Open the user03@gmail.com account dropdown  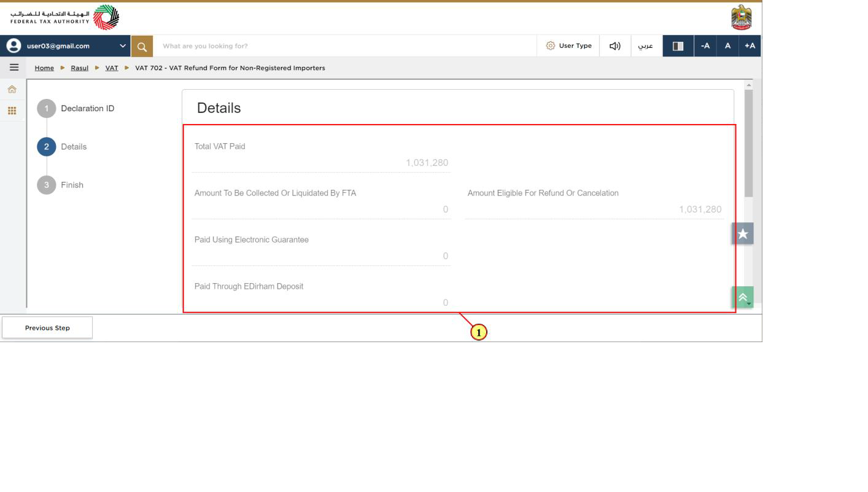pos(66,46)
